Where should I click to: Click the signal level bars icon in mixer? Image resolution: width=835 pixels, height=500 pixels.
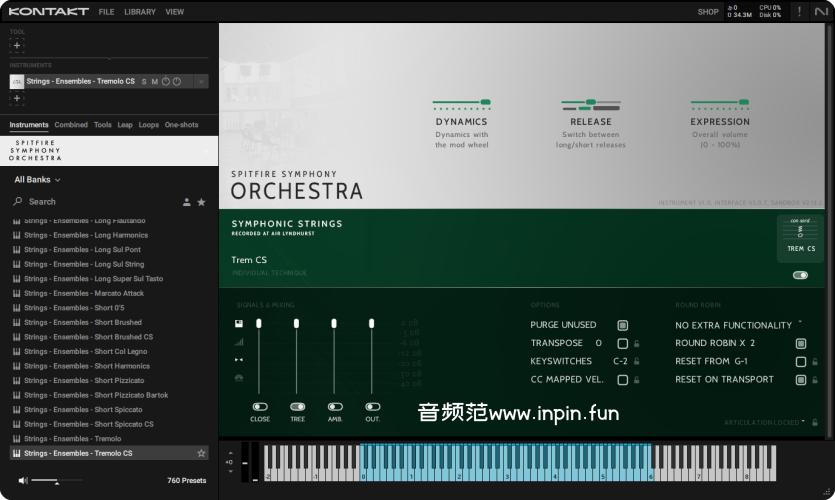(x=239, y=342)
